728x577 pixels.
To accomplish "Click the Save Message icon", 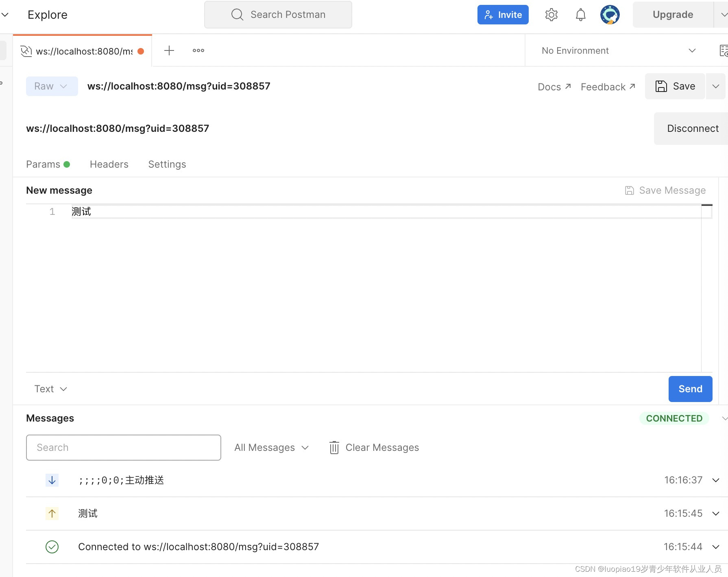I will [x=630, y=190].
